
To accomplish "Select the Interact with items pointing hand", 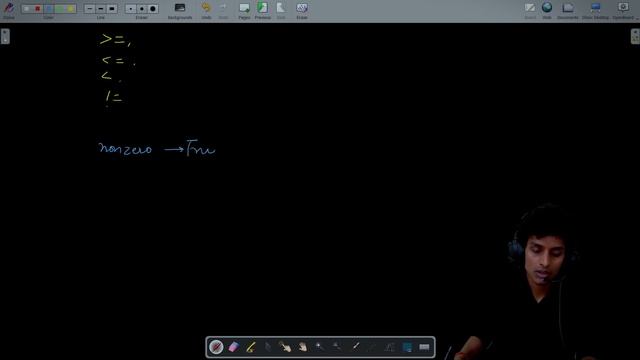I will tap(285, 347).
